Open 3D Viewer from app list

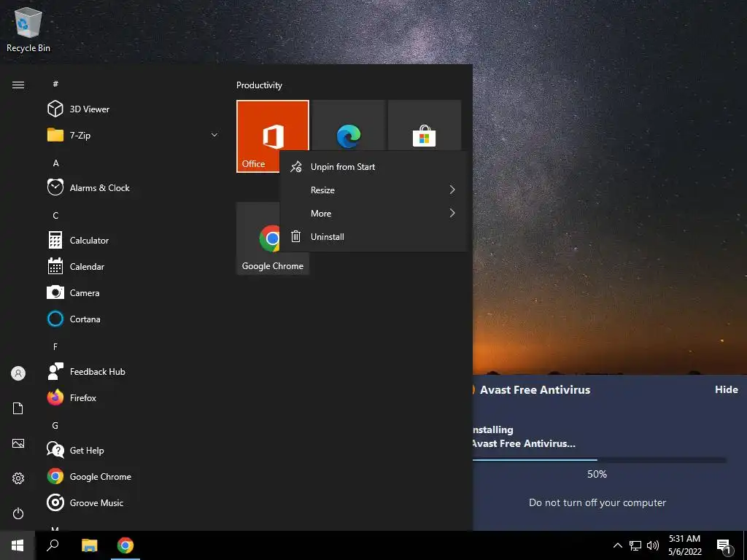133,109
